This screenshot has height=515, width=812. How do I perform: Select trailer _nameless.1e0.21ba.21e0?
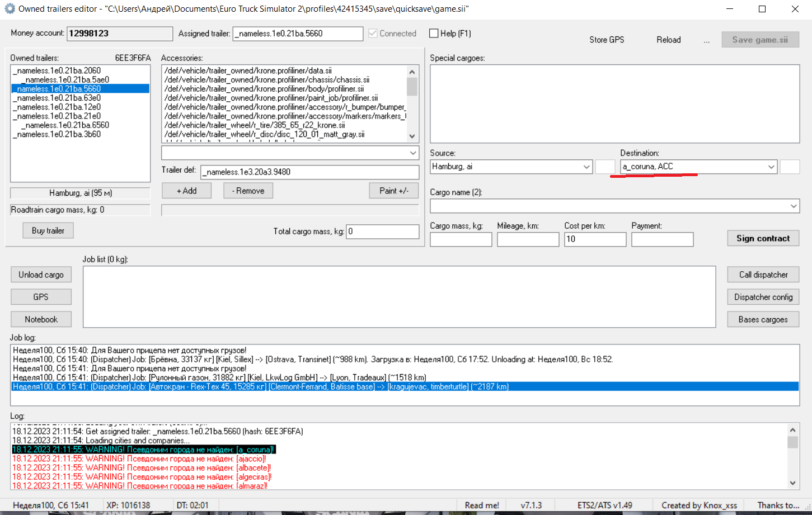point(81,116)
